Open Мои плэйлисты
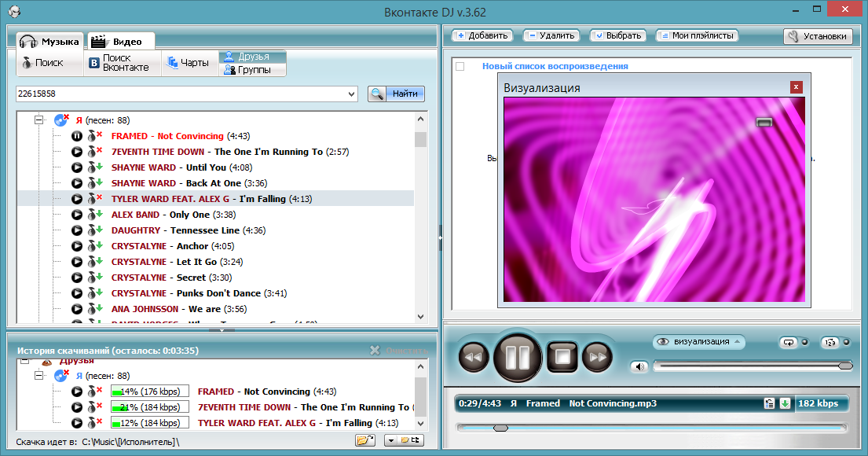 click(x=698, y=35)
